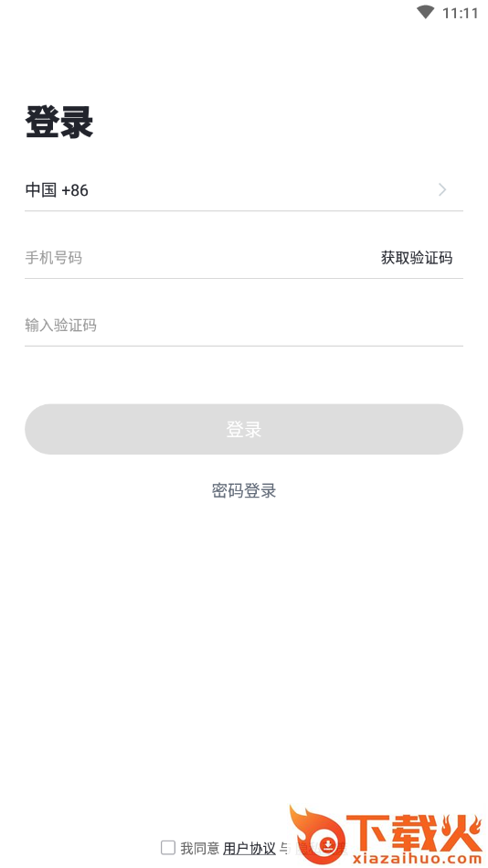Tap the Wi-Fi signal icon in status bar
488x868 pixels.
click(425, 12)
